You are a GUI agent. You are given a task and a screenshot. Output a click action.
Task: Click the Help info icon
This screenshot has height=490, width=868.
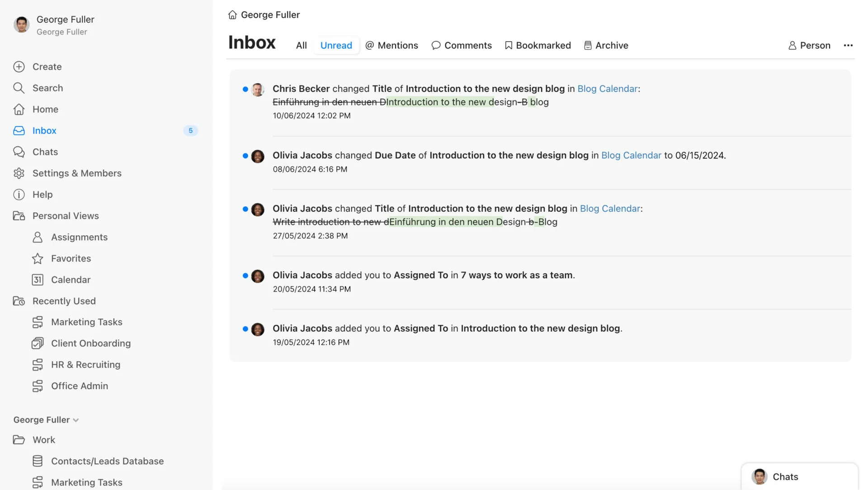point(19,195)
